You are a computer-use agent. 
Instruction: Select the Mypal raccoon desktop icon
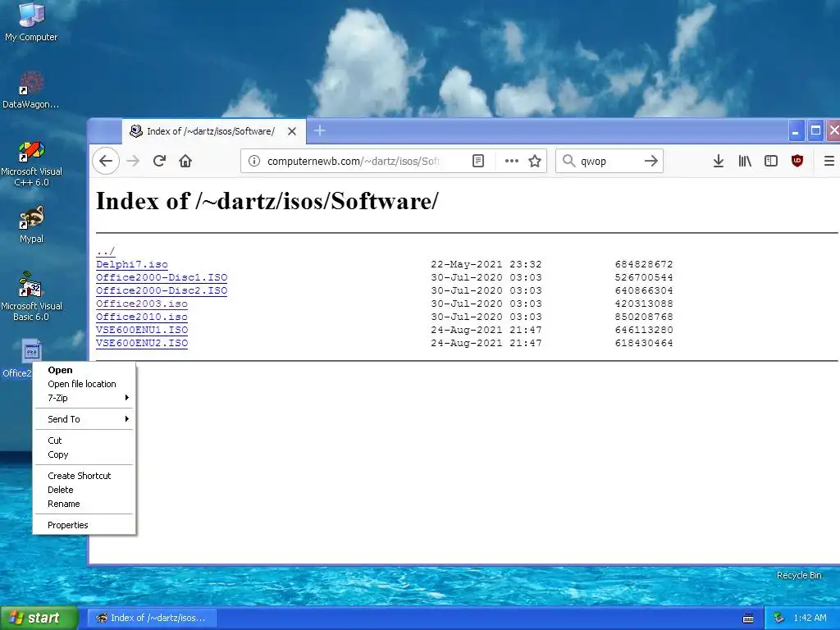click(x=31, y=225)
